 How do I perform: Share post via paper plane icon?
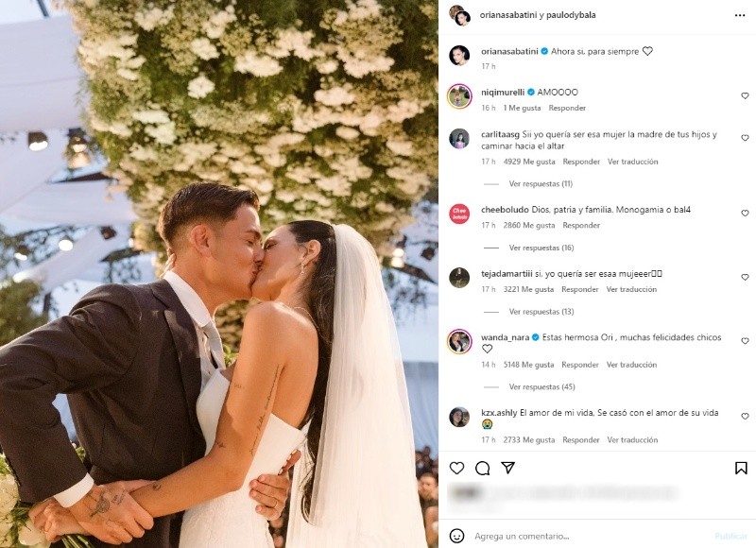(x=507, y=468)
